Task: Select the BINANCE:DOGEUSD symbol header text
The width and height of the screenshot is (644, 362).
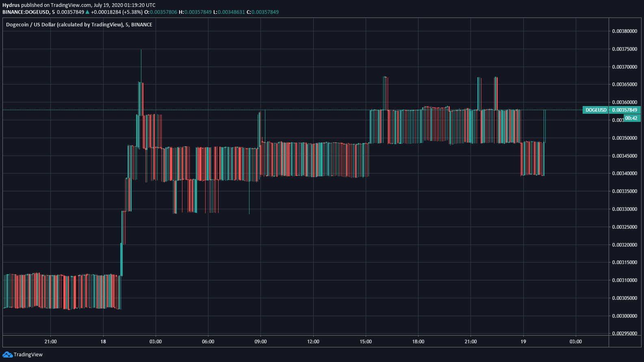Action: (26, 12)
